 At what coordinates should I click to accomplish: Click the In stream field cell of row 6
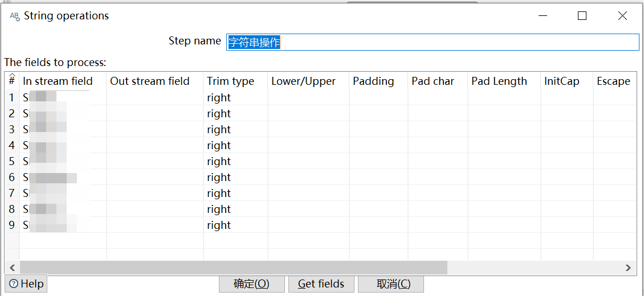pyautogui.click(x=63, y=178)
